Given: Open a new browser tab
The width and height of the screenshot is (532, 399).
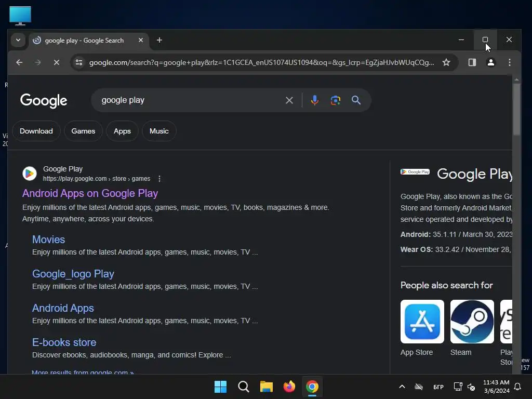Looking at the screenshot, I should click(159, 40).
